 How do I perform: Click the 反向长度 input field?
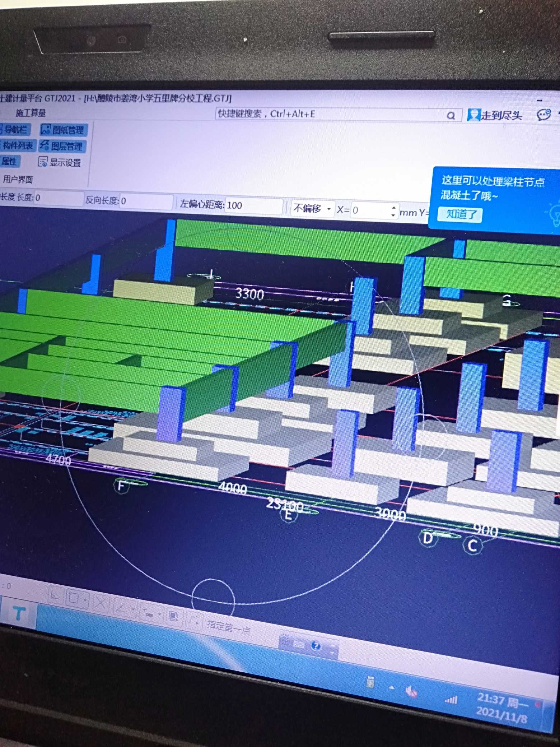point(146,201)
